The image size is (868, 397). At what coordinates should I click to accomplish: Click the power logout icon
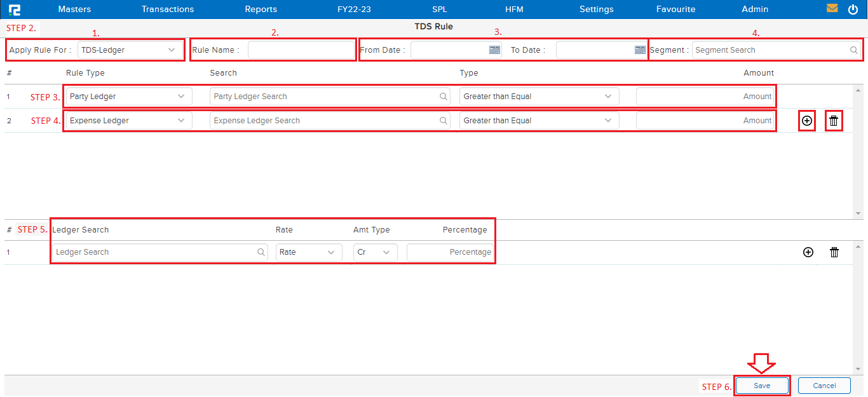[853, 8]
